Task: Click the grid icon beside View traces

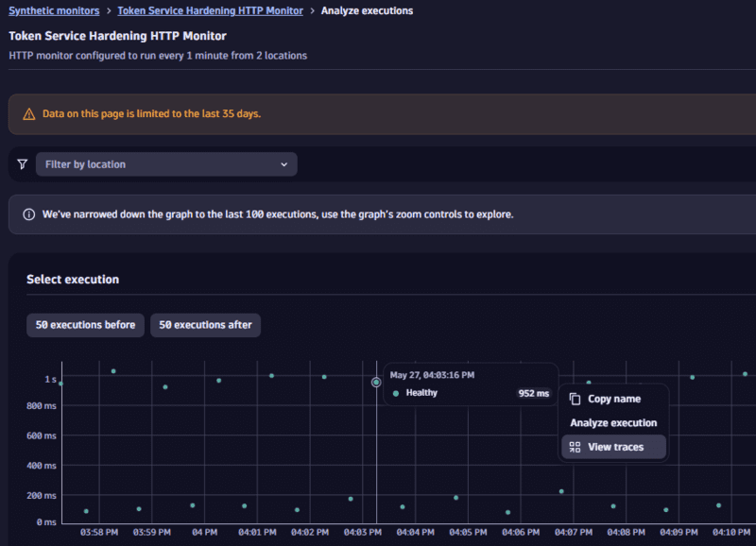Action: (x=575, y=446)
